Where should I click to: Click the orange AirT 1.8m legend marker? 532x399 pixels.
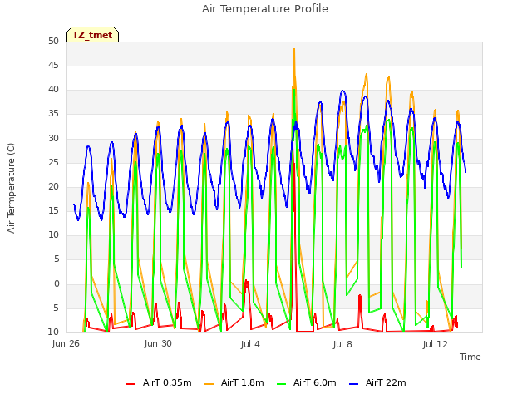click(x=209, y=384)
